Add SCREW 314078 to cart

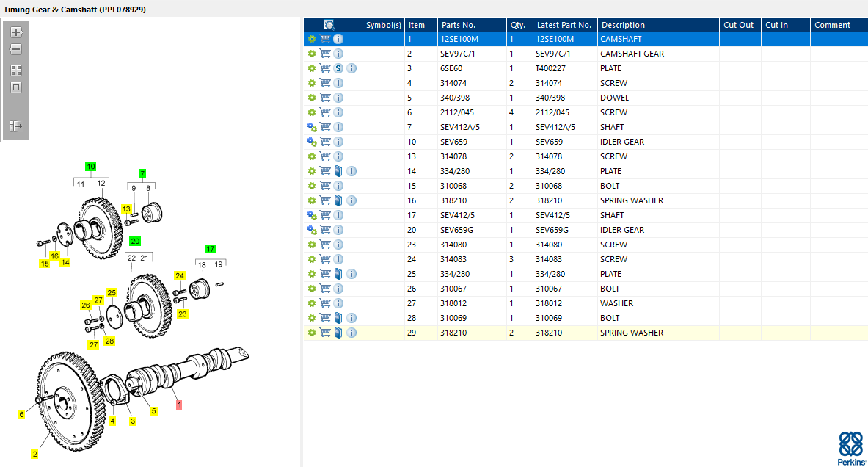(x=325, y=157)
